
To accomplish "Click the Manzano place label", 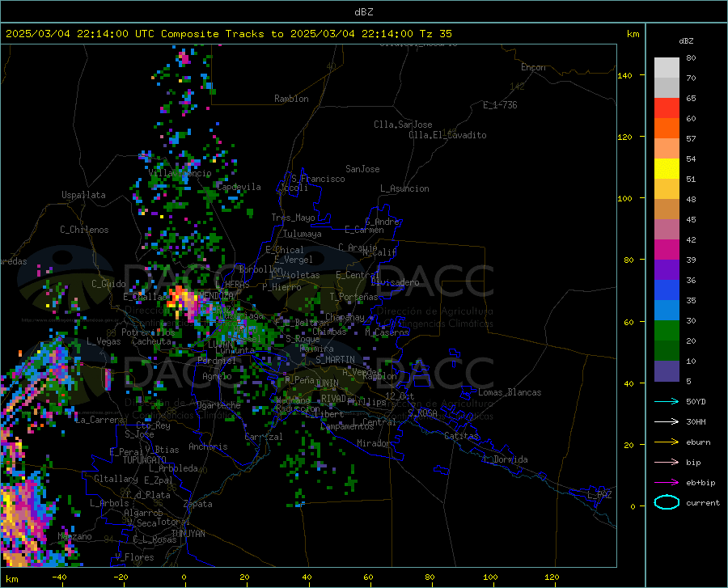I will 74,536.
